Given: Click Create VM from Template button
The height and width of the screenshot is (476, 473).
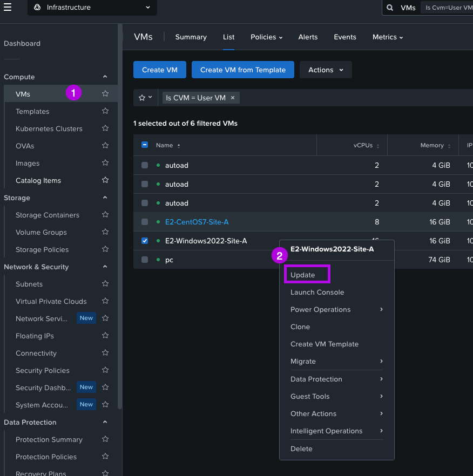Looking at the screenshot, I should coord(243,70).
